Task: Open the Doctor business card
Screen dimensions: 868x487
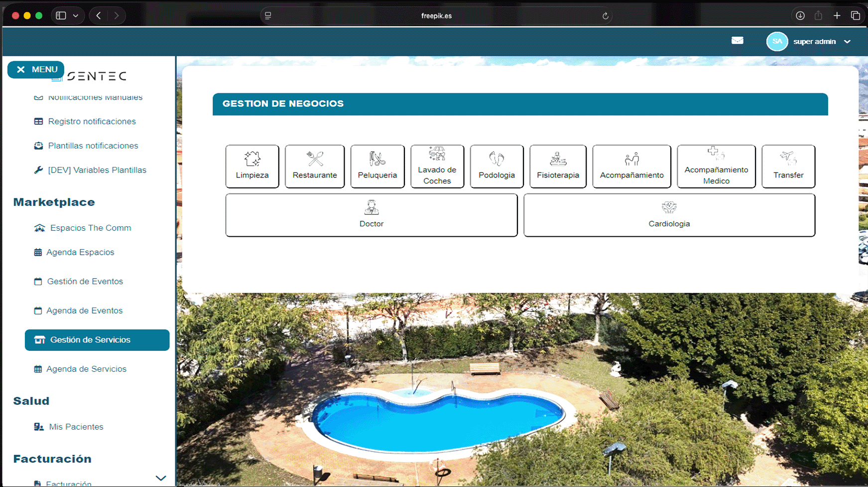Action: pos(372,215)
